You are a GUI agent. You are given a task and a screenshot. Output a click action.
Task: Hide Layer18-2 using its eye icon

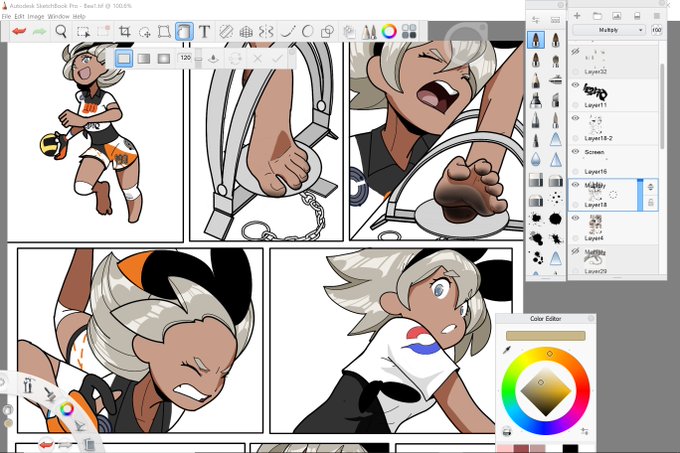pos(575,118)
